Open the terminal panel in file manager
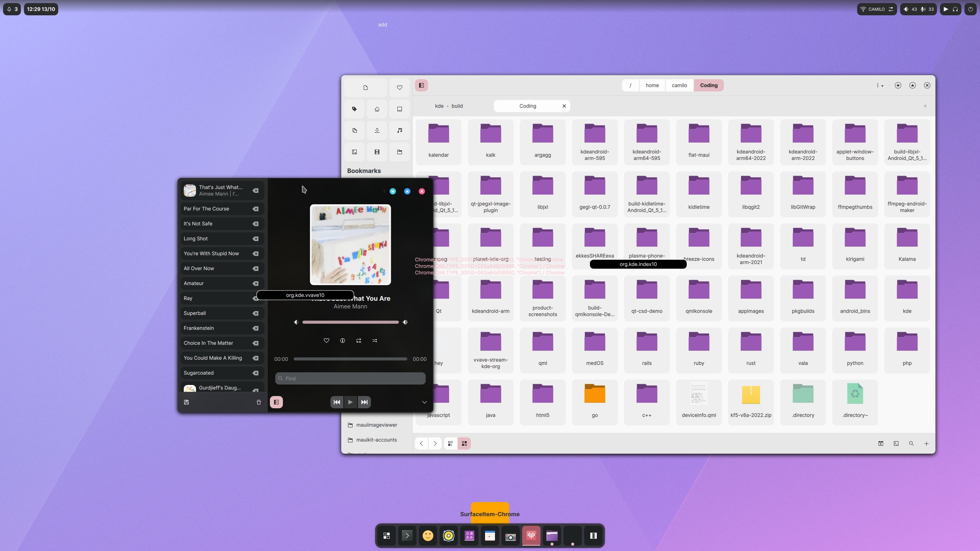 coord(896,443)
